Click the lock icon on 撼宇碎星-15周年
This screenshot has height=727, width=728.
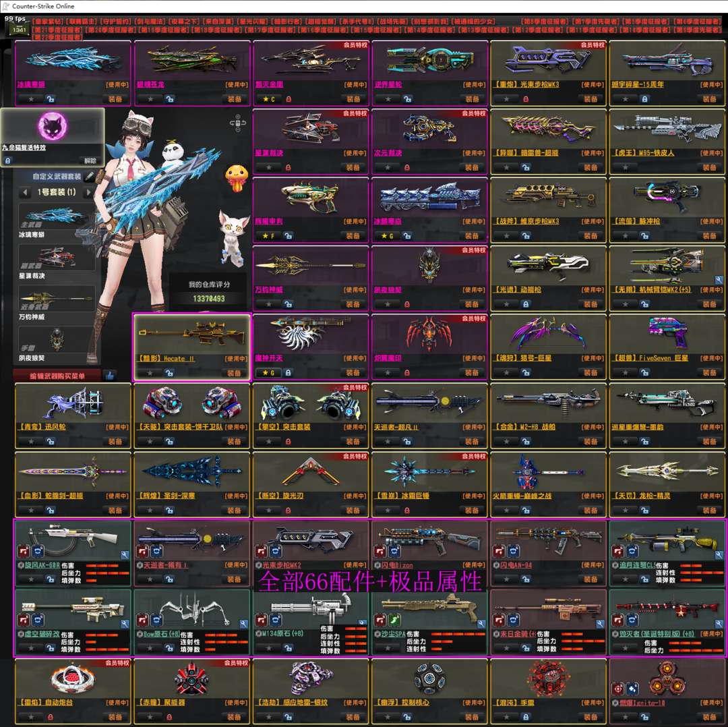point(644,99)
